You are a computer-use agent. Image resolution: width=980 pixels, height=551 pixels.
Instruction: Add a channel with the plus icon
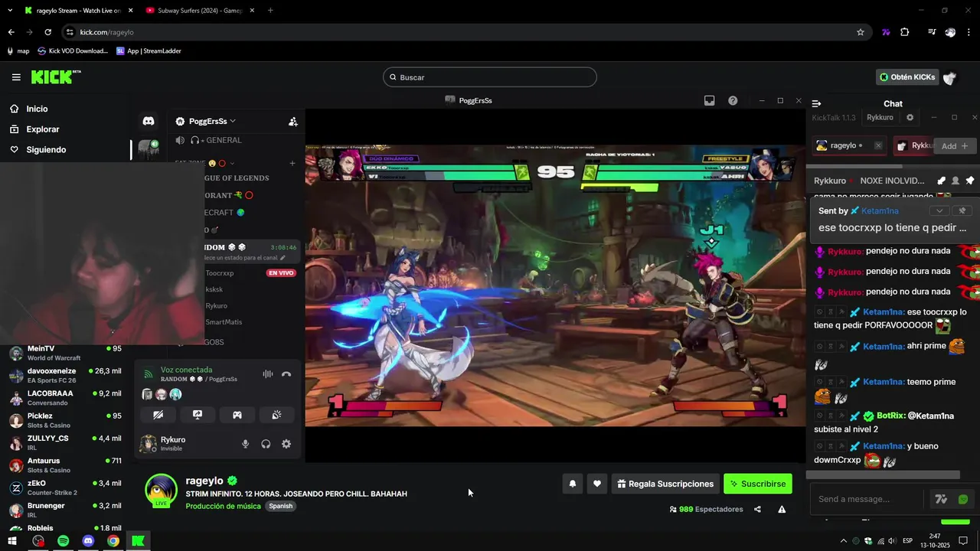[292, 163]
